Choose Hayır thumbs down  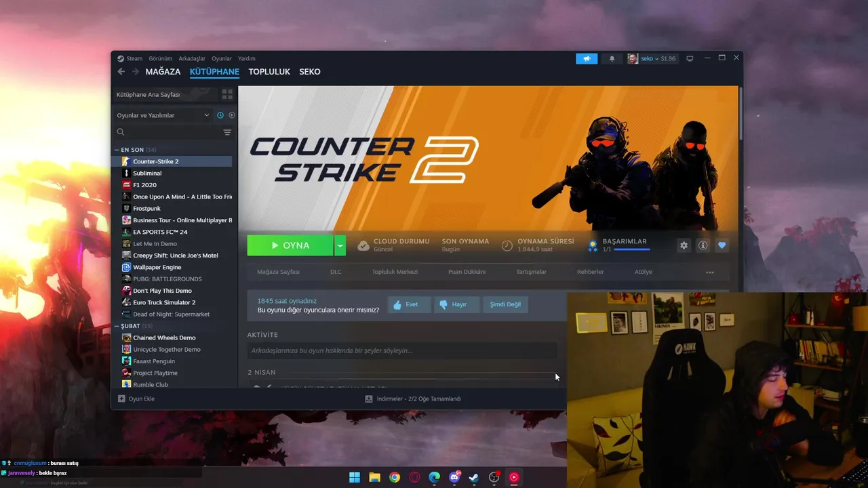[458, 304]
